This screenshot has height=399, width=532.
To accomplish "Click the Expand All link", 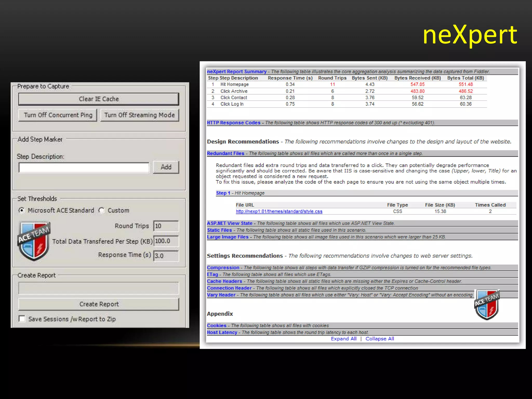I will tap(343, 339).
